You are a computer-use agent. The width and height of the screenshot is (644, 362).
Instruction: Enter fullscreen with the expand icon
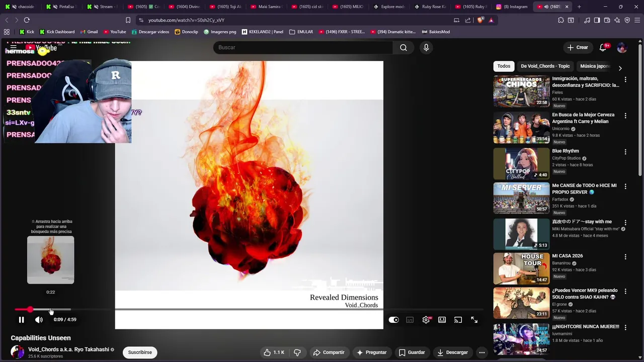point(474,320)
